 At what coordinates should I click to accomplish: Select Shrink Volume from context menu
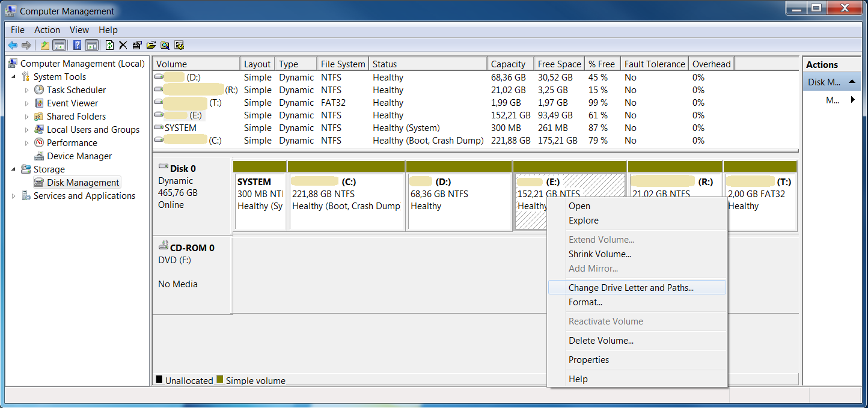[599, 254]
